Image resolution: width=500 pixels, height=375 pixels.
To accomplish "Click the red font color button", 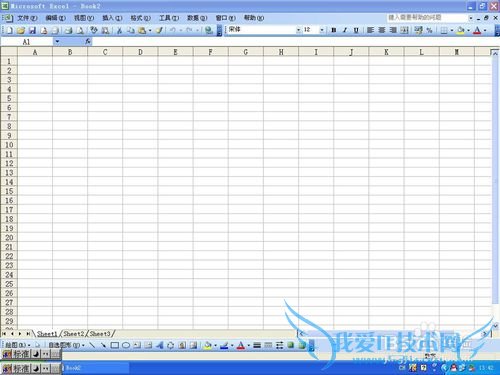I will pos(477,30).
